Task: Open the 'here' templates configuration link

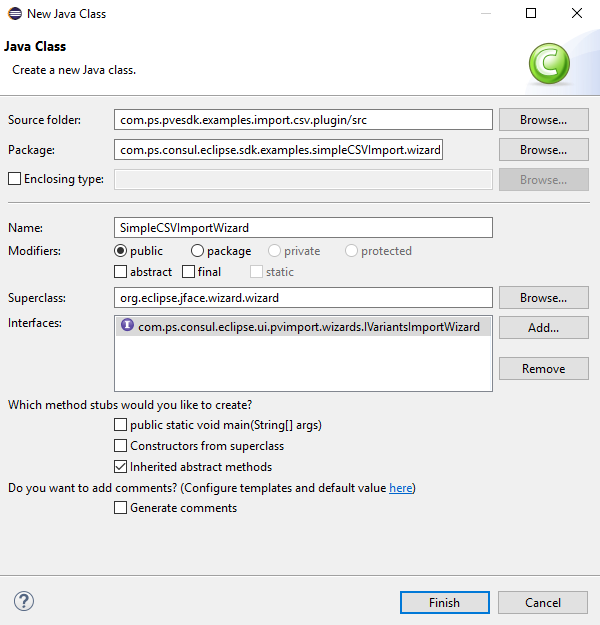Action: click(x=400, y=488)
